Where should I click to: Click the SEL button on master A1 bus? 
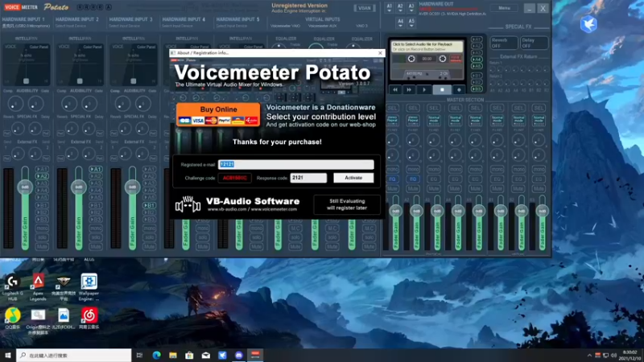(392, 108)
